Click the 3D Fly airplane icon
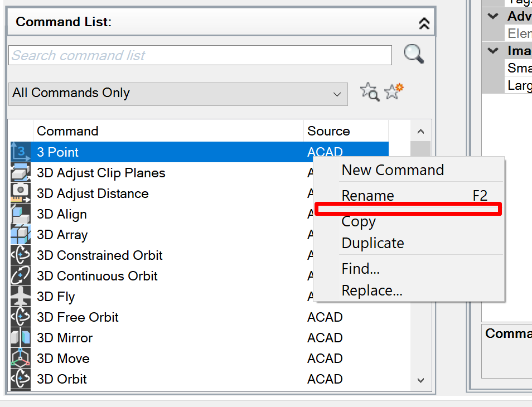532x407 pixels. click(x=21, y=297)
